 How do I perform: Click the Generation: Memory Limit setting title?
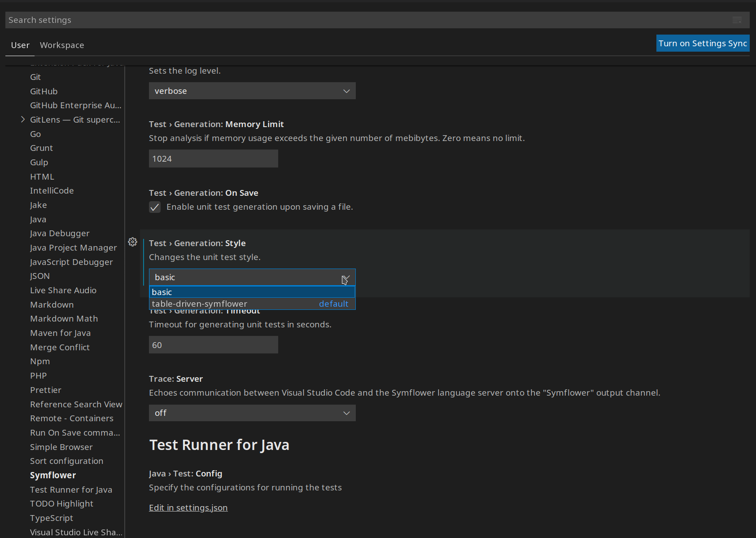coord(216,124)
